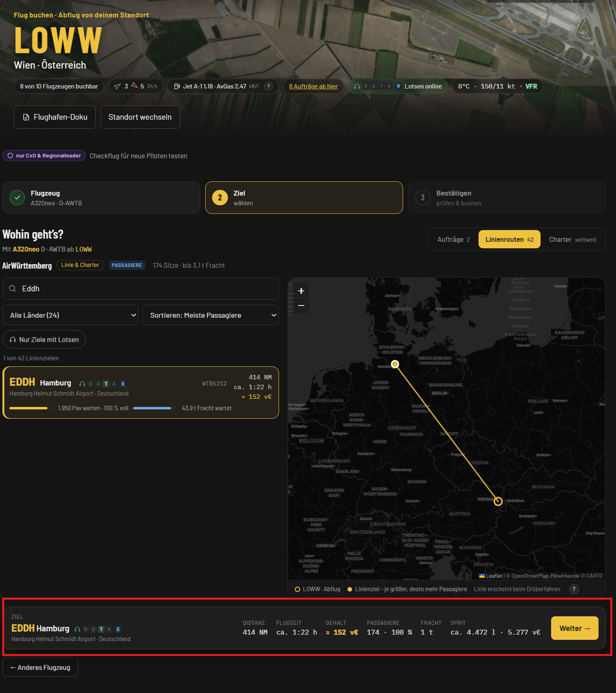Click the green checkmark on Flugzeug step

pyautogui.click(x=17, y=198)
